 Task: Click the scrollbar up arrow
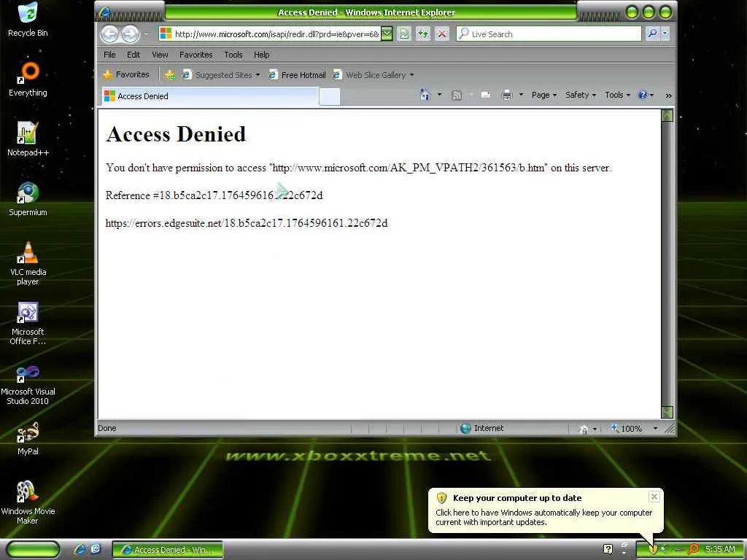click(x=667, y=115)
